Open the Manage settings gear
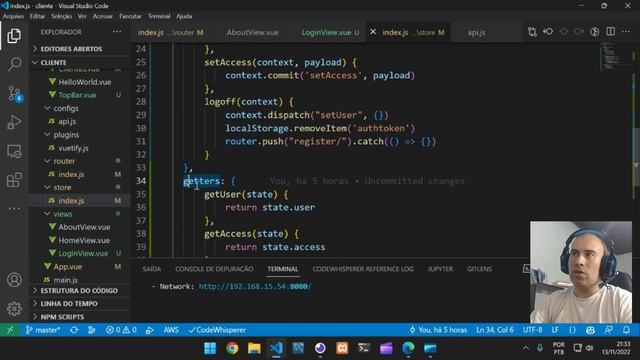 14,309
